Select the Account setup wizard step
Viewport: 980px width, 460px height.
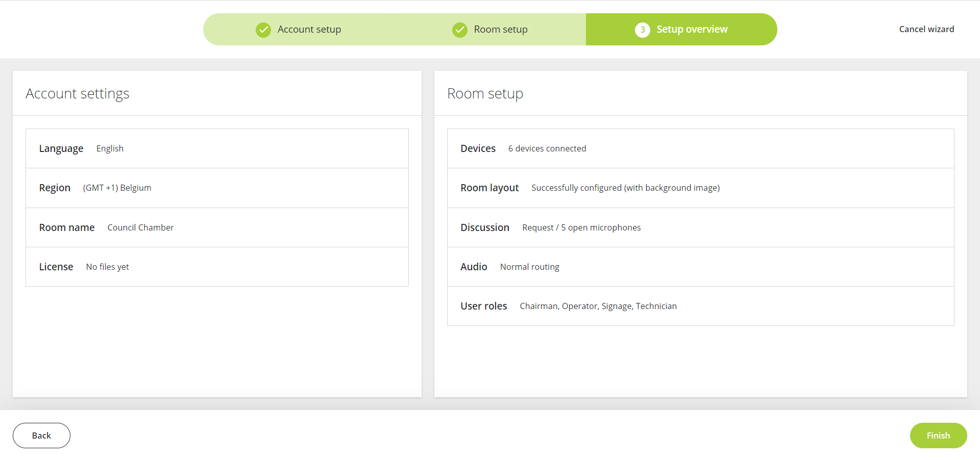[x=308, y=29]
